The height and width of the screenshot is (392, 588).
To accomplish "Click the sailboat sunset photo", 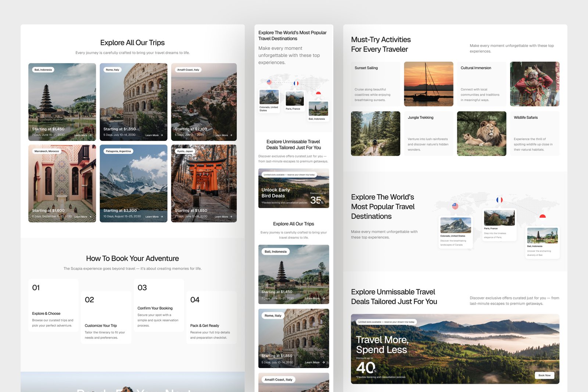I will click(429, 84).
